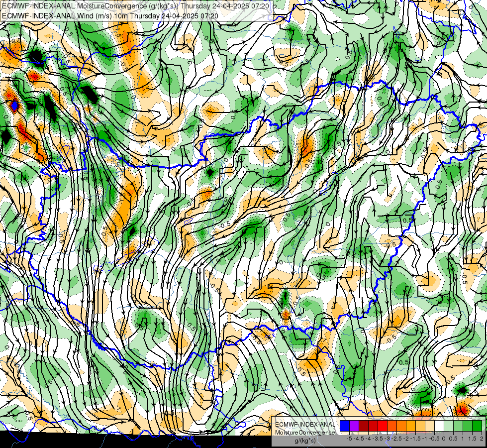Viewport: 487px width, 448px height.
Task: Click the blue legend color swatch
Action: click(345, 426)
